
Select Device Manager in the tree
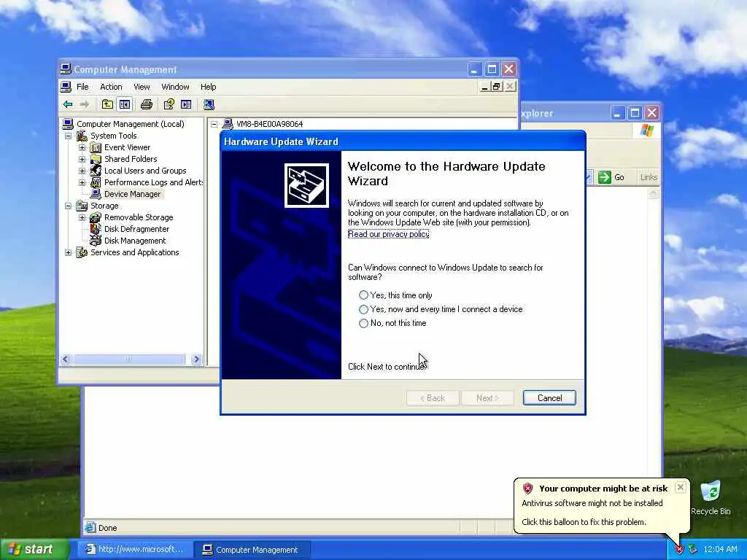click(x=132, y=194)
